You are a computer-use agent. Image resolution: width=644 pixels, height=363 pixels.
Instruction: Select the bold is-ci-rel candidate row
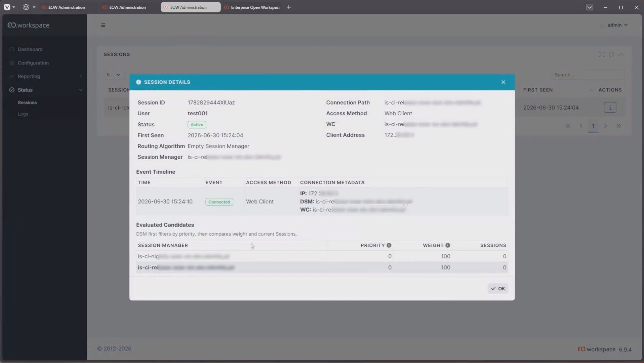[322, 268]
